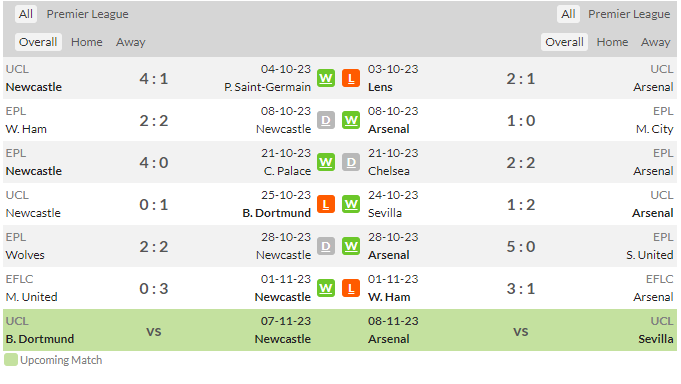681x384 pixels.
Task: Click the L badge for W. Ham vs Arsenal
Action: coord(351,288)
